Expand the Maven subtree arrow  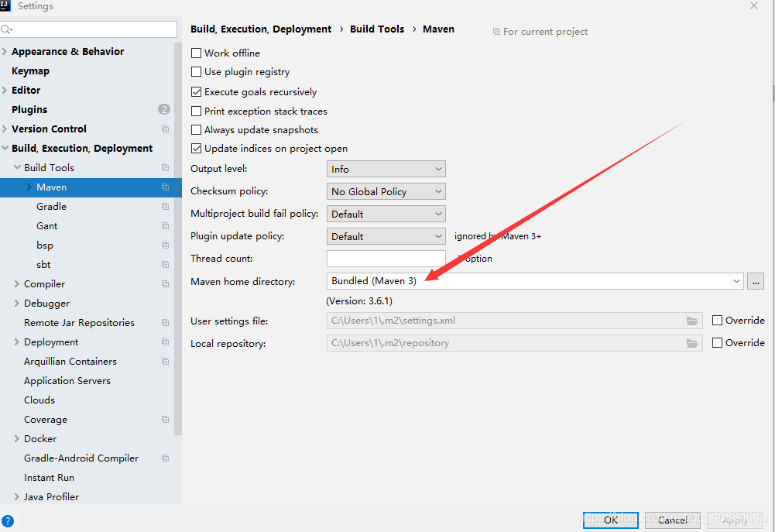pos(29,187)
